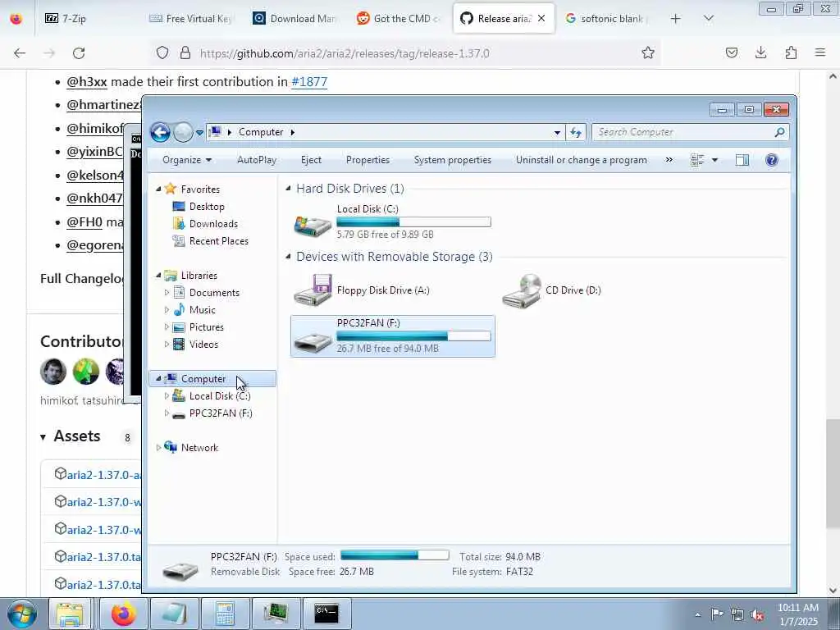This screenshot has width=840, height=630.
Task: Switch to the Download Manager tab
Action: [x=295, y=18]
